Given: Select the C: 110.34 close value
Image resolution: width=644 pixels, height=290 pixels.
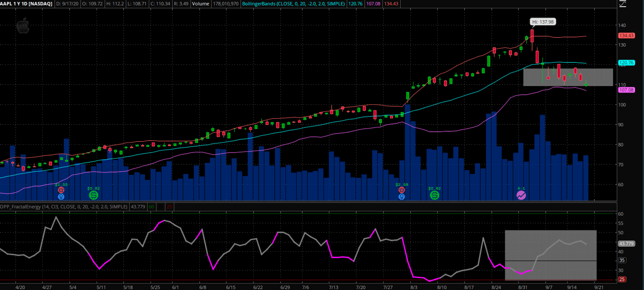Looking at the screenshot, I should (161, 4).
